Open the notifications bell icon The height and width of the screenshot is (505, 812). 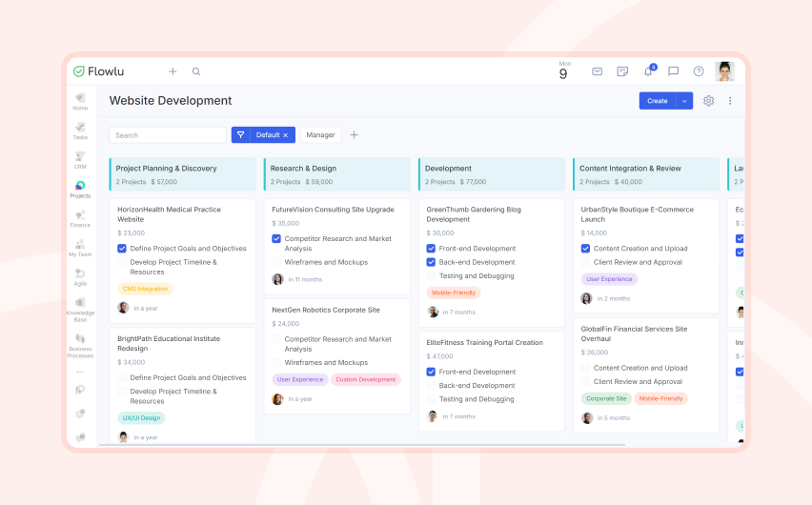648,71
